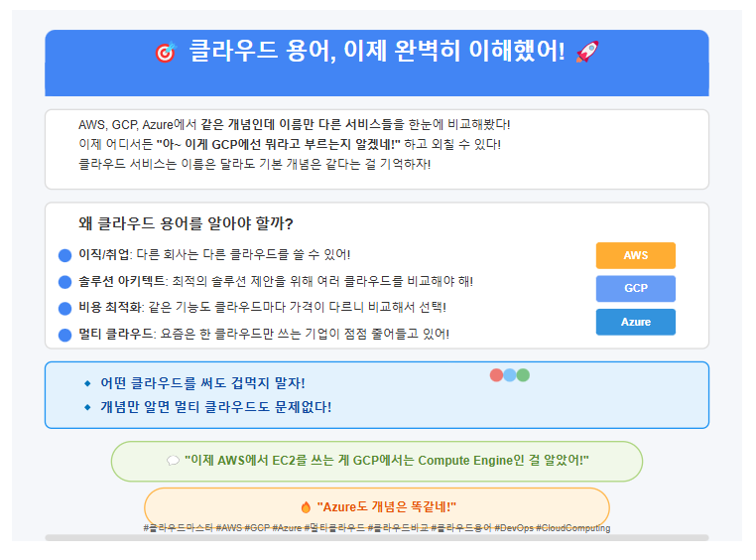
Task: Click the light blue dot in the blue box
Action: [510, 374]
